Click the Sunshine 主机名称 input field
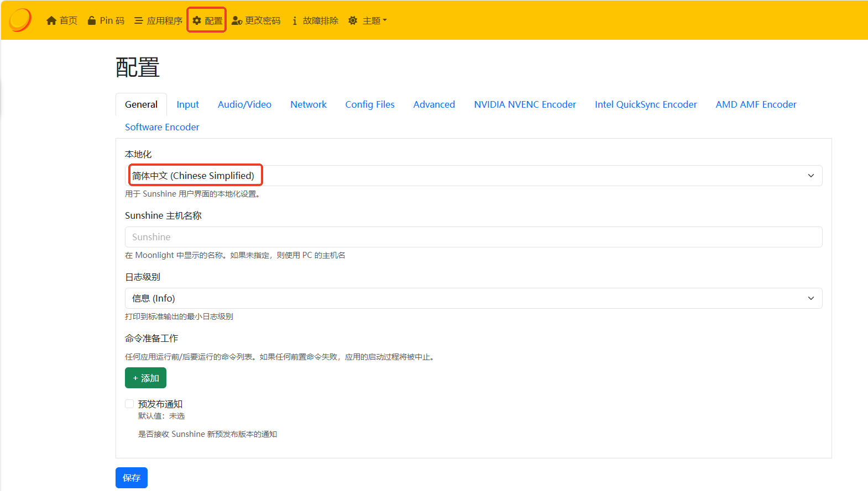Screen dimensions: 868x491 (473, 237)
